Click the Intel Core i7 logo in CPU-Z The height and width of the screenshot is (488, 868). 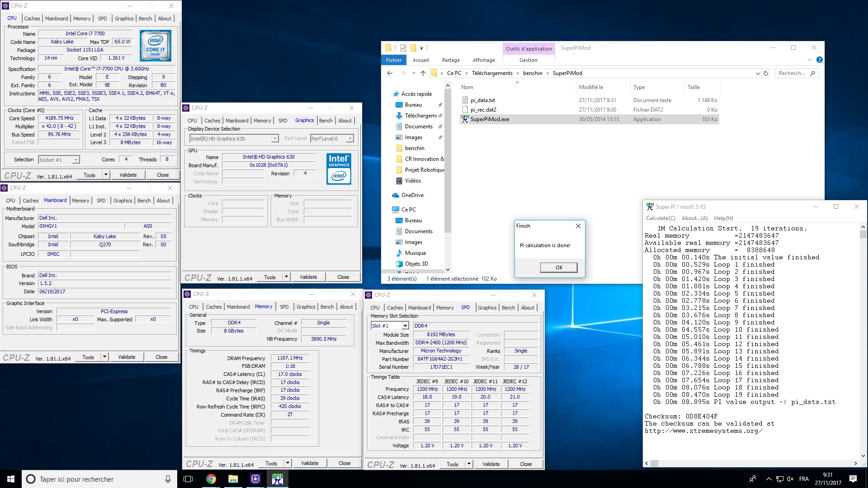[156, 46]
